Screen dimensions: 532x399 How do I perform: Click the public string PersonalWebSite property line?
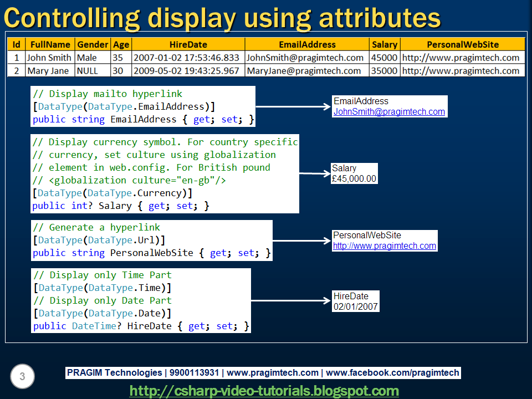pyautogui.click(x=152, y=253)
